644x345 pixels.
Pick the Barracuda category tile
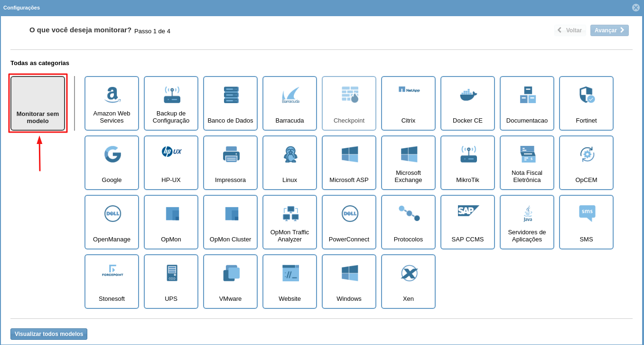pyautogui.click(x=289, y=103)
